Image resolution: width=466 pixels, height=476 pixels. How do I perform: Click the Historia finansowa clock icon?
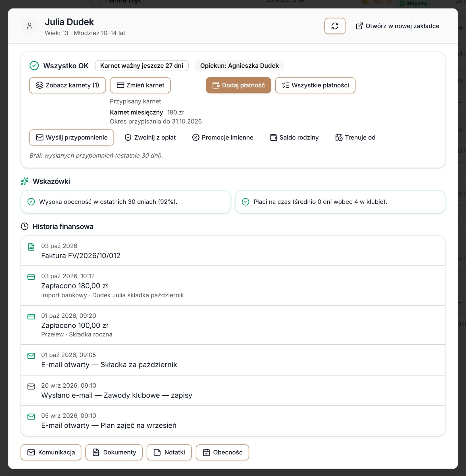click(25, 226)
